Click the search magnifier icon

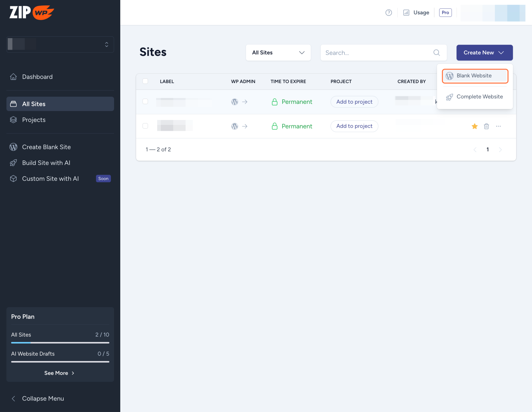tap(436, 53)
